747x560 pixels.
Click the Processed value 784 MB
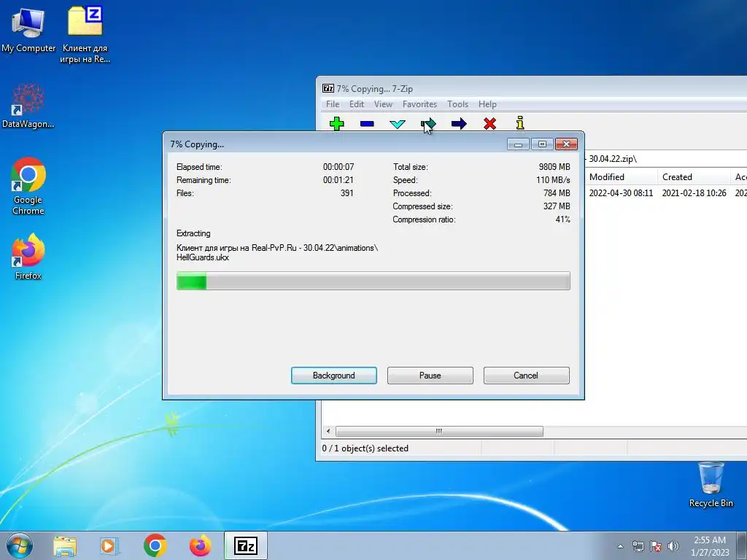pos(557,193)
